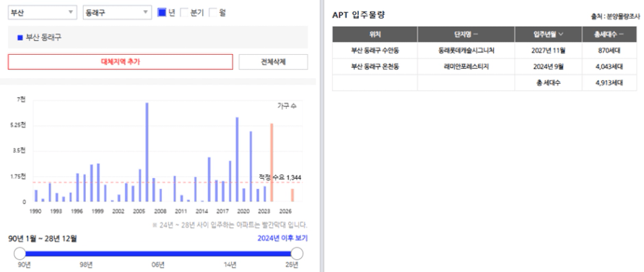Viewport: 644px width, 272px height.
Task: Click the blue range slider track
Action: (x=158, y=253)
